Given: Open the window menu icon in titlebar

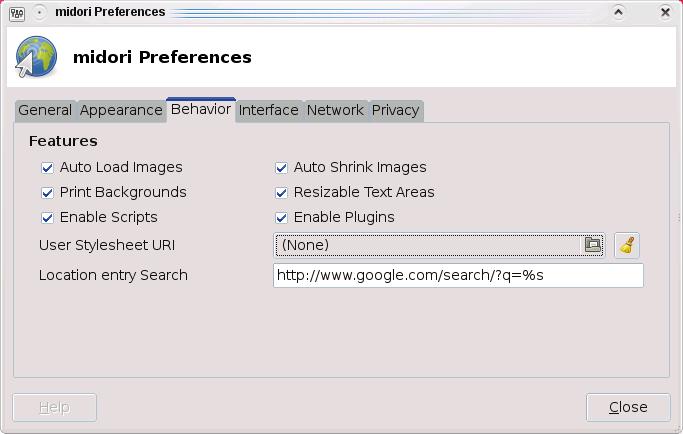Looking at the screenshot, I should click(17, 13).
